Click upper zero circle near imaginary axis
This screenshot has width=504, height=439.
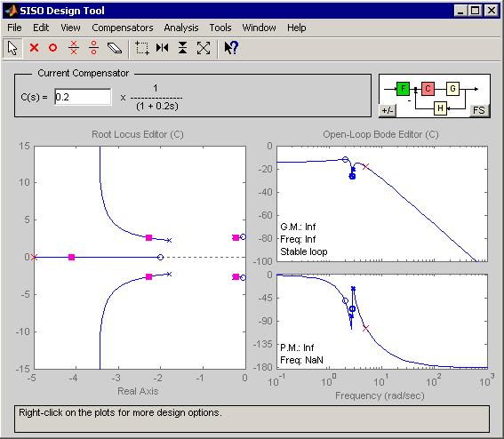pos(243,237)
